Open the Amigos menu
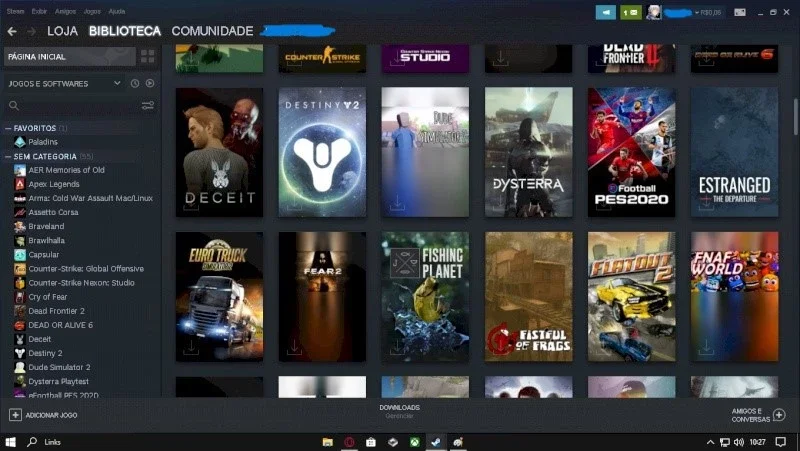This screenshot has height=451, width=800. [65, 11]
